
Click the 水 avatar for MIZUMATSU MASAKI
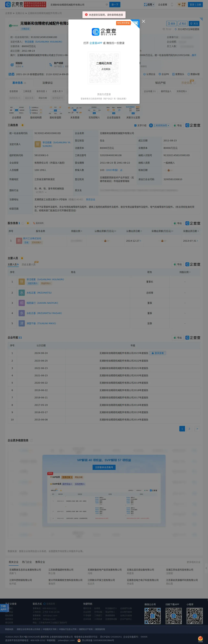click(22, 313)
